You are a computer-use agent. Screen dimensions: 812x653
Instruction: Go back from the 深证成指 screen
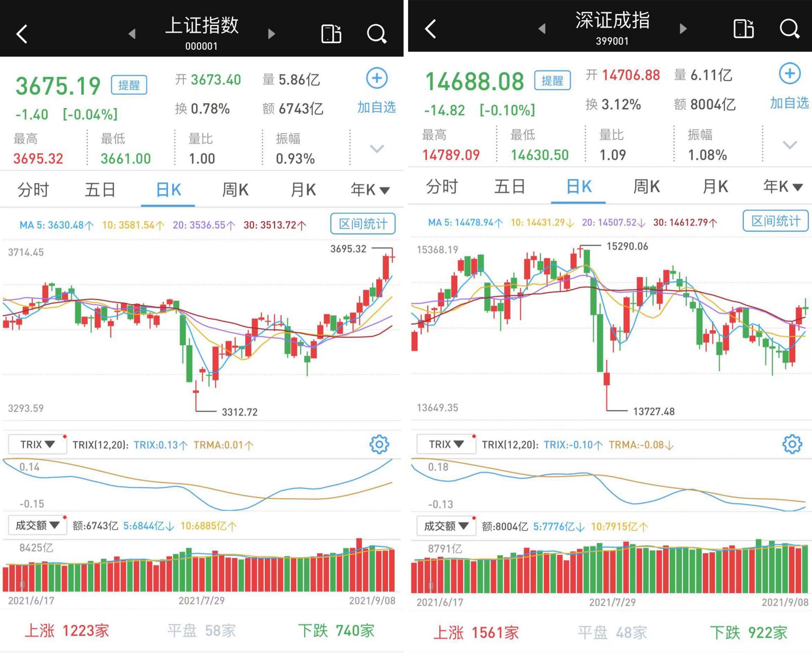[x=431, y=29]
